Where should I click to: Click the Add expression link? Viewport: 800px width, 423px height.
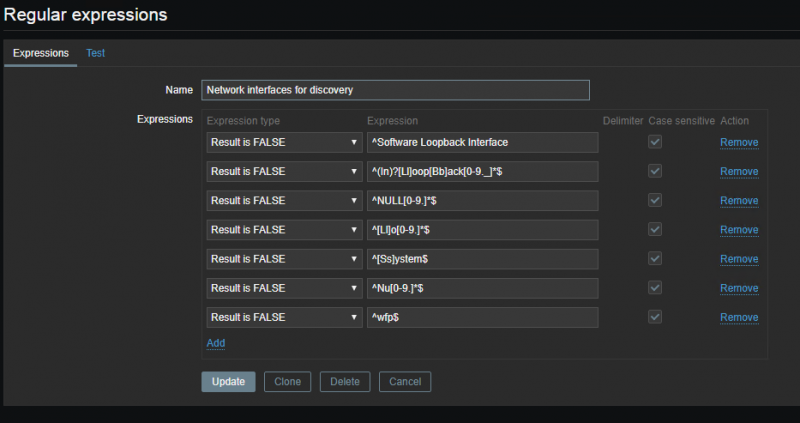click(216, 343)
